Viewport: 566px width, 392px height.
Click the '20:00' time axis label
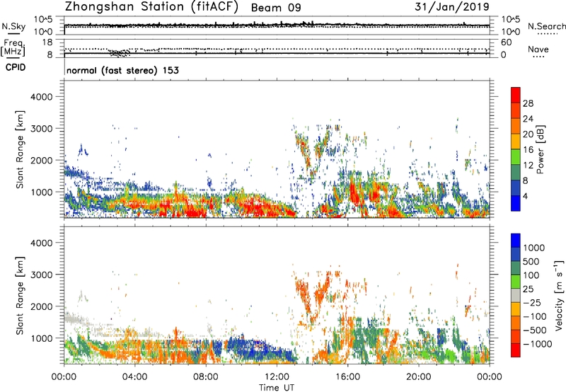[x=418, y=377]
